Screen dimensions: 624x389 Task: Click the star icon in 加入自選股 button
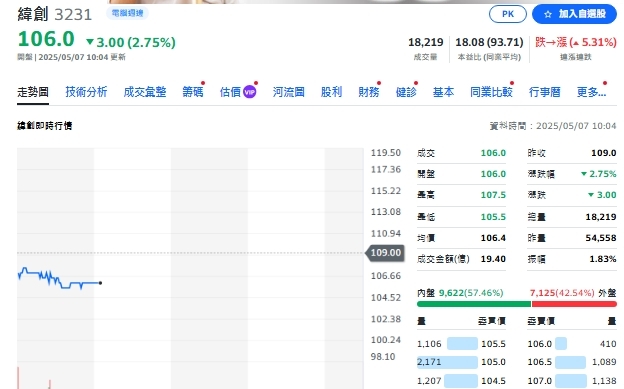(548, 14)
